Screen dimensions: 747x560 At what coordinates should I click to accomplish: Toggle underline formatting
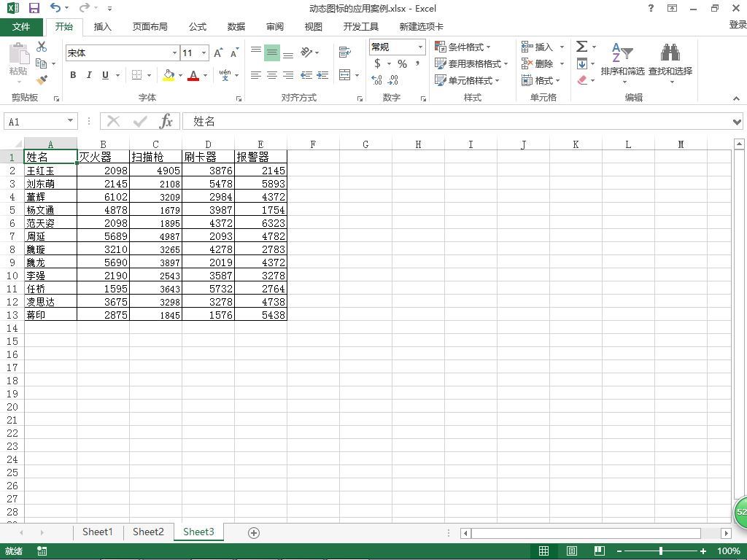(105, 75)
